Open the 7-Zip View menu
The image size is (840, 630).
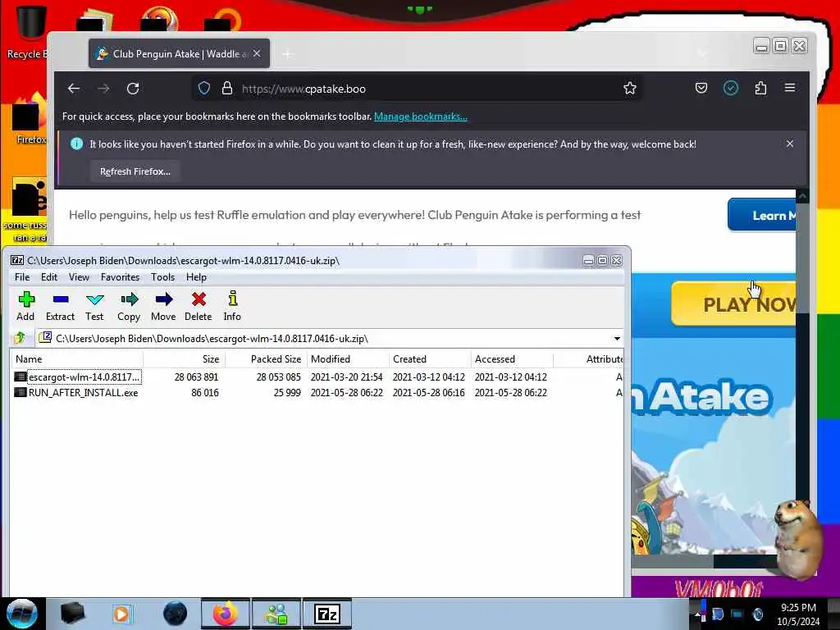pyautogui.click(x=79, y=277)
